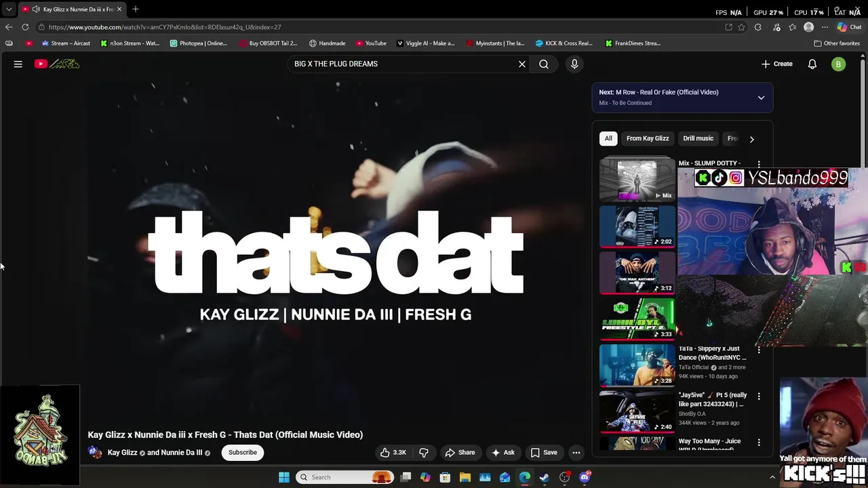Open the Buy OBSBOT Tail 2 bookmark
The height and width of the screenshot is (488, 868).
point(268,43)
